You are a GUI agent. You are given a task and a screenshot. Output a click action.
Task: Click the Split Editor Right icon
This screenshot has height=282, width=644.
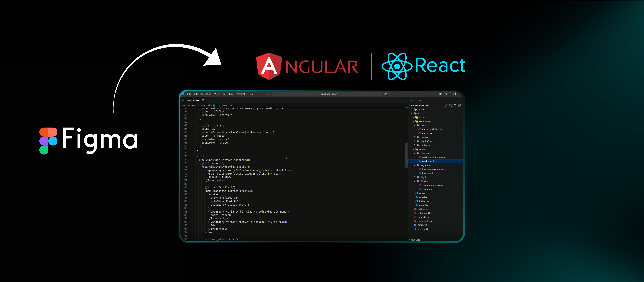(x=398, y=100)
